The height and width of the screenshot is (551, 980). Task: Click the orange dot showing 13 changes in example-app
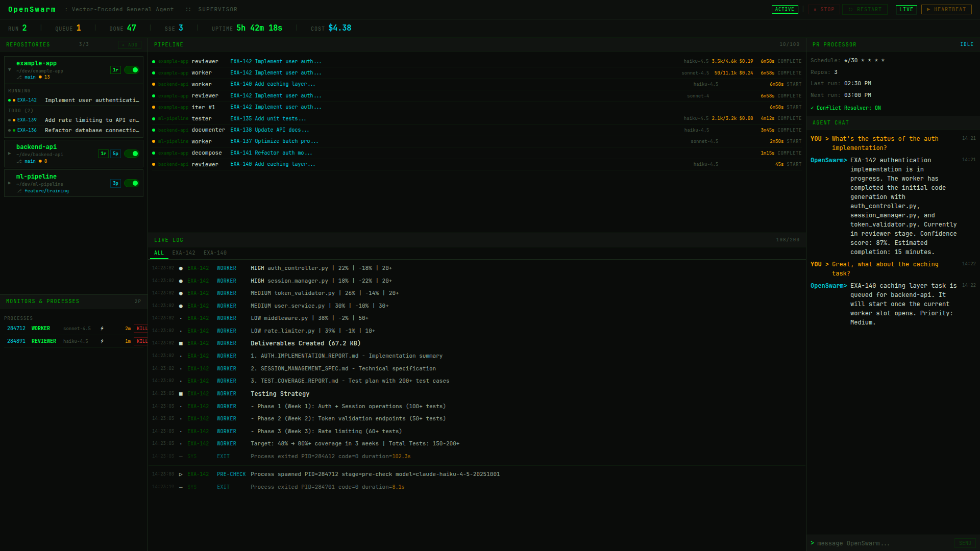coord(41,77)
